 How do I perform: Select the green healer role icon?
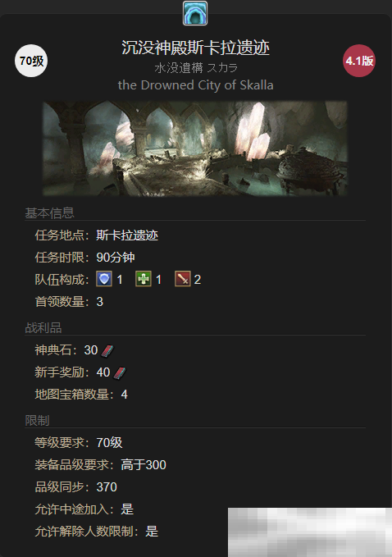(144, 279)
